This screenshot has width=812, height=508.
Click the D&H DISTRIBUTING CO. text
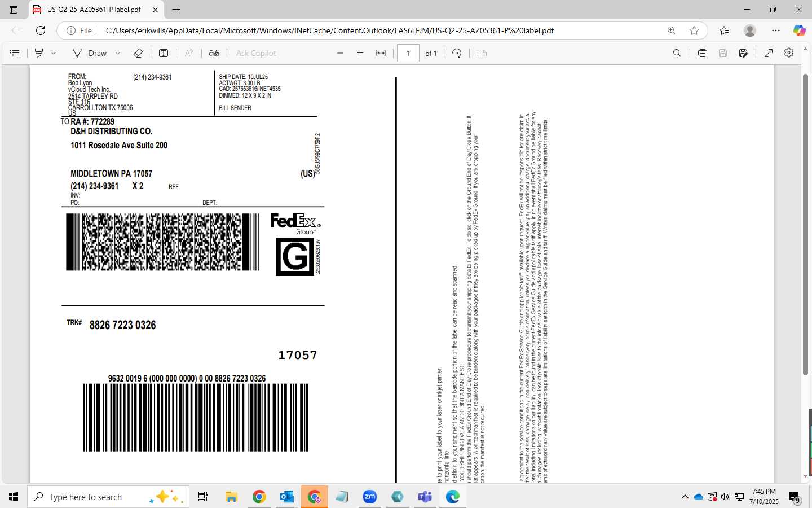[111, 131]
